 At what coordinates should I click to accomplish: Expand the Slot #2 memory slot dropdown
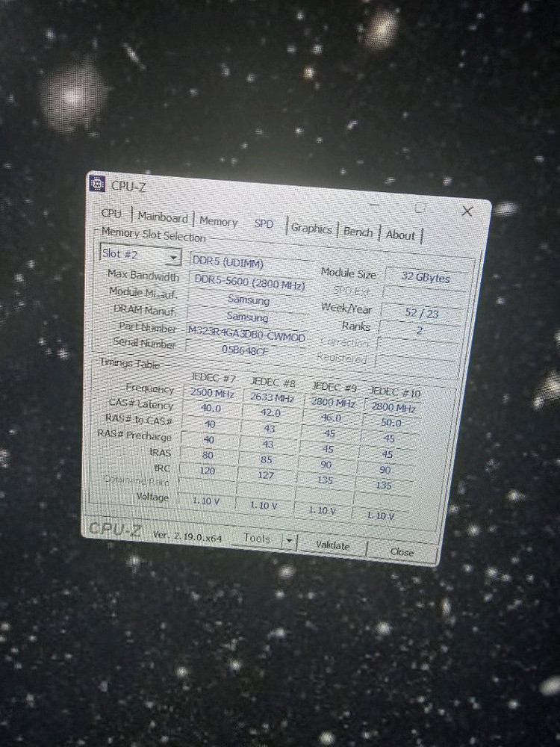[140, 255]
